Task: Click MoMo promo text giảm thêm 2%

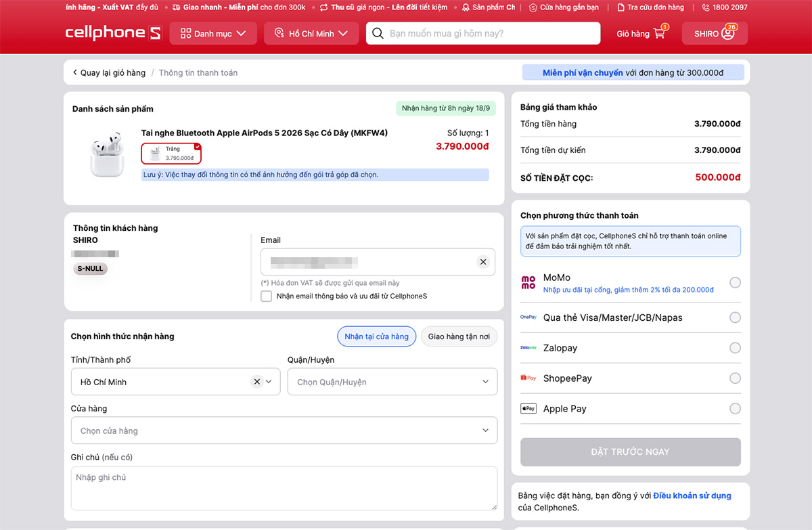Action: (x=629, y=290)
